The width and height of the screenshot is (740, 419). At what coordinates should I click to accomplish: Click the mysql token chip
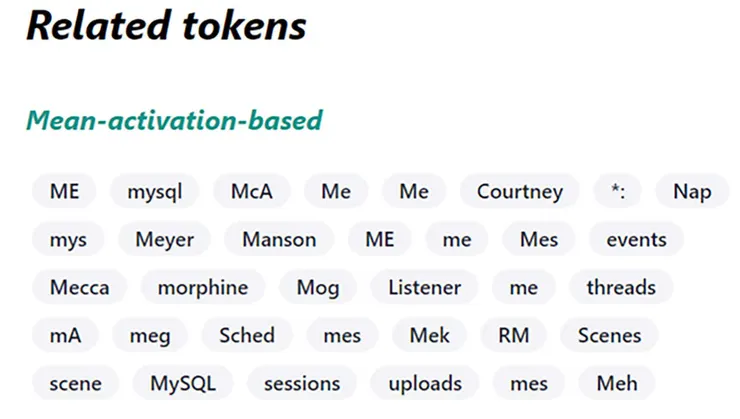tap(155, 191)
